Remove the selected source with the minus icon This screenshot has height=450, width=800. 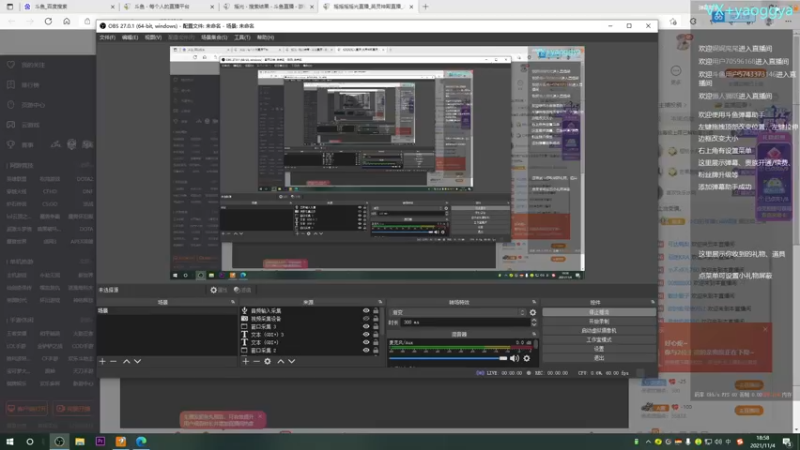pos(256,361)
